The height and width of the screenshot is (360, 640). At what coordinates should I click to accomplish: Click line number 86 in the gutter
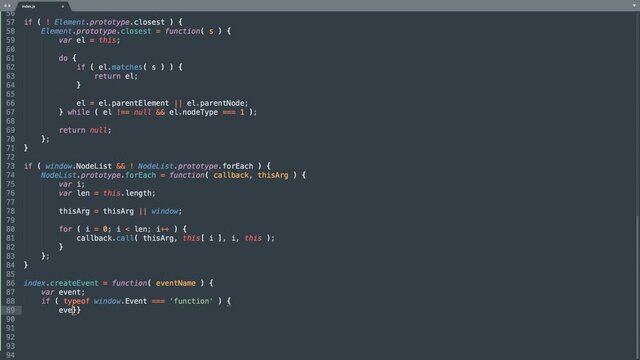tap(10, 283)
